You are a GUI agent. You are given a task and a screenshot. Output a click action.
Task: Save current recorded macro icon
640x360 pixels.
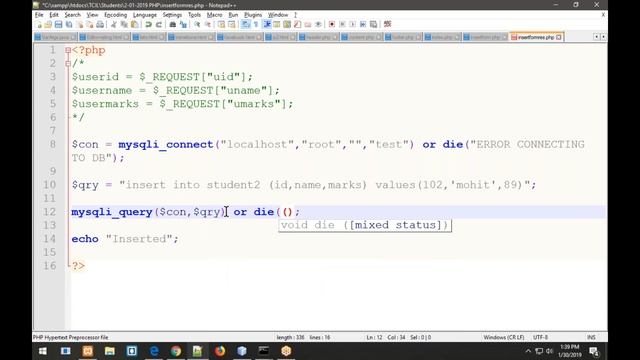[x=373, y=24]
